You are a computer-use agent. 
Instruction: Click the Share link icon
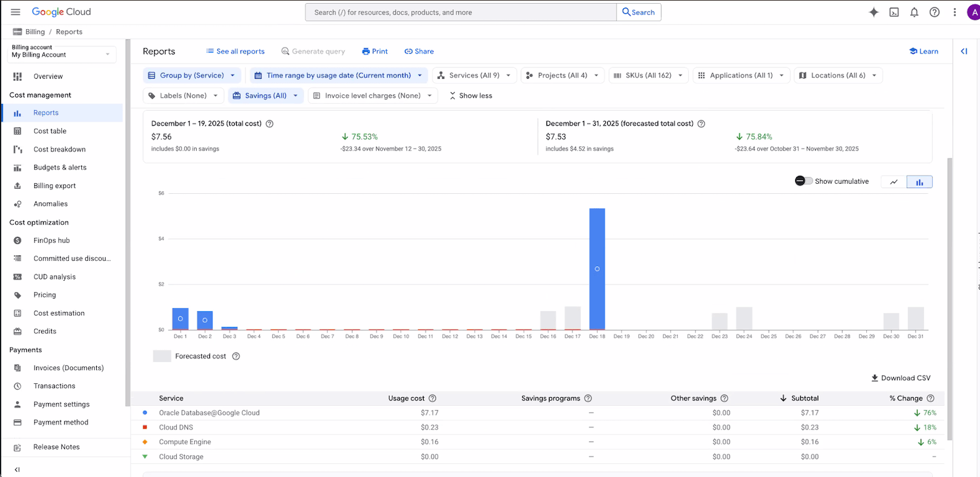click(x=419, y=51)
